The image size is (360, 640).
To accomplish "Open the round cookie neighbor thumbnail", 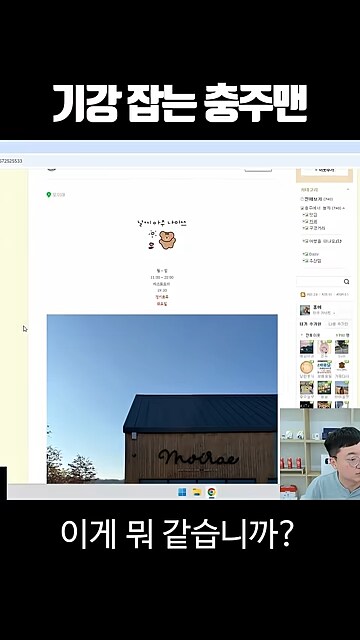I will (307, 367).
